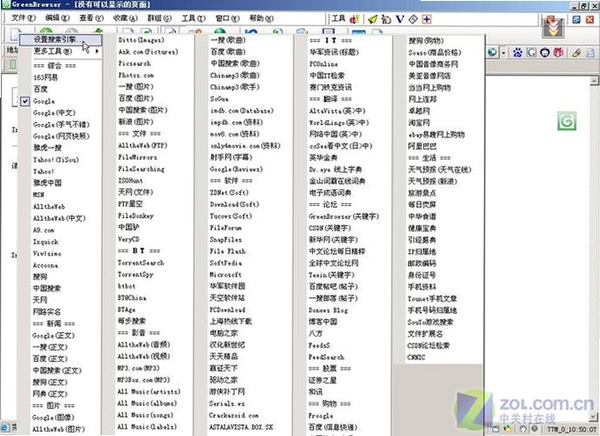Click the yellow pointer icon in tools bar
The height and width of the screenshot is (436, 600).
372,19
